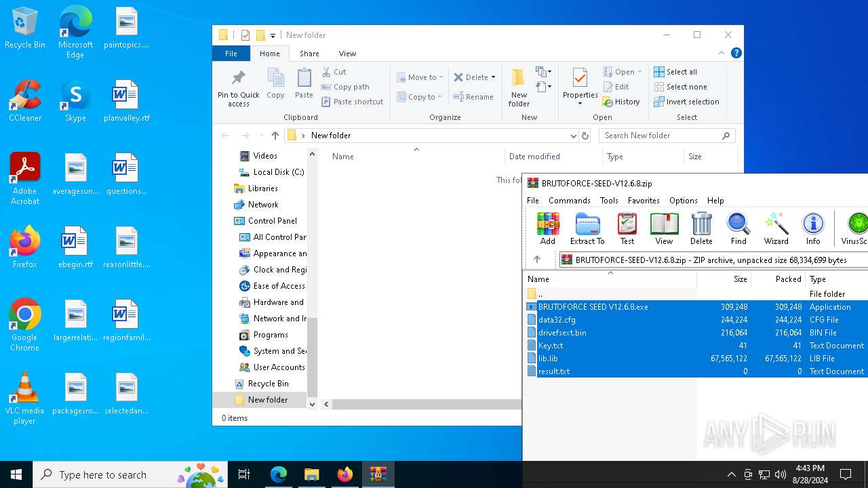Image resolution: width=868 pixels, height=488 pixels.
Task: Click the Delete icon in WinRAR toolbar
Action: point(701,228)
